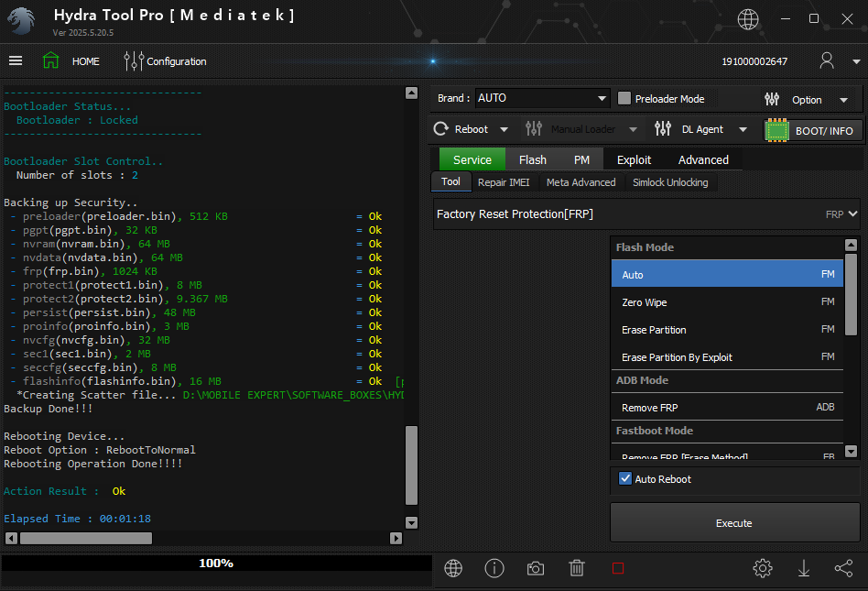Image resolution: width=868 pixels, height=591 pixels.
Task: Click the Option button label
Action: pyautogui.click(x=807, y=100)
